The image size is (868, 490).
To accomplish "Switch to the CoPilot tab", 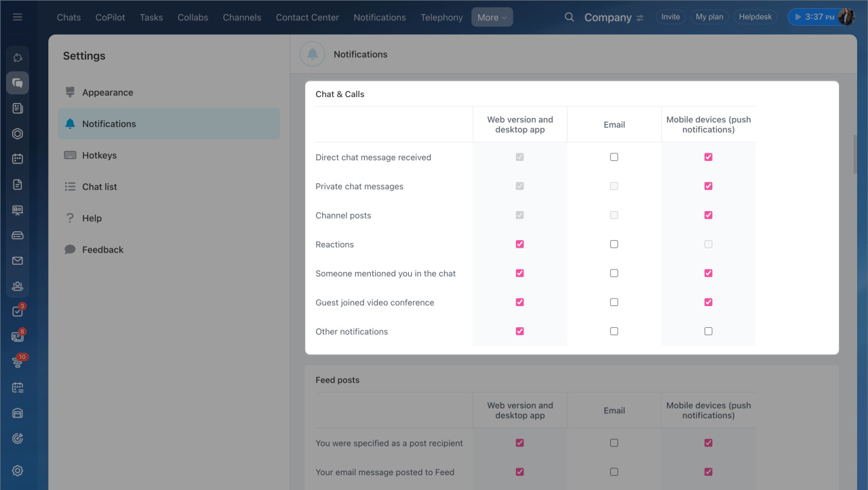I will pyautogui.click(x=110, y=18).
